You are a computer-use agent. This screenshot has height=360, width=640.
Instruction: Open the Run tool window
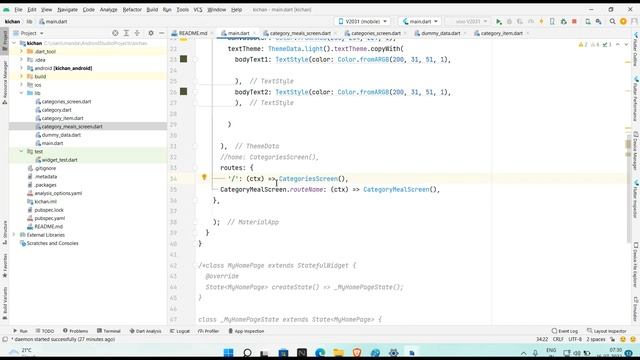pos(20,331)
